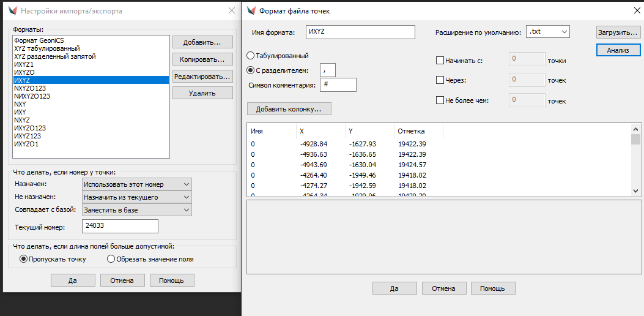Click Отмена in Формат файла точек dialog
This screenshot has width=644, height=316.
[443, 288]
